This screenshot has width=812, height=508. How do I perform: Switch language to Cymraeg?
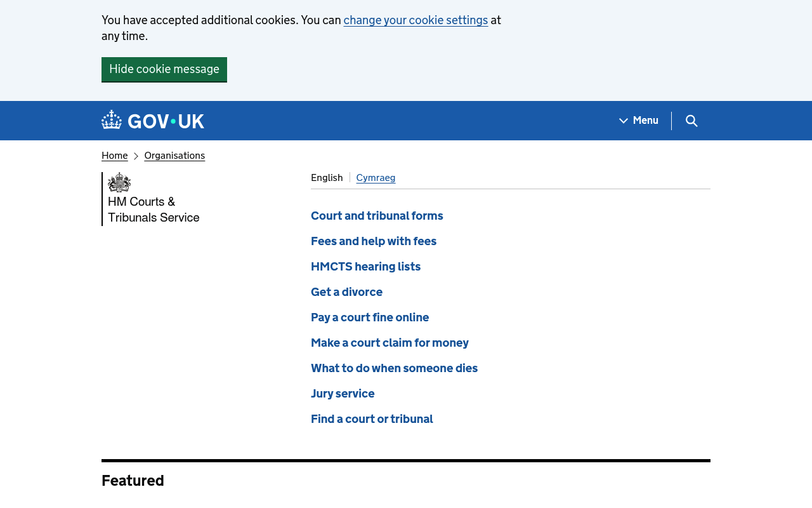coord(376,178)
